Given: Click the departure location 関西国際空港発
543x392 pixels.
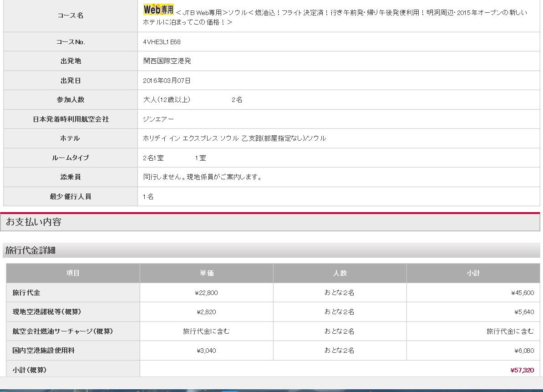Looking at the screenshot, I should [167, 61].
